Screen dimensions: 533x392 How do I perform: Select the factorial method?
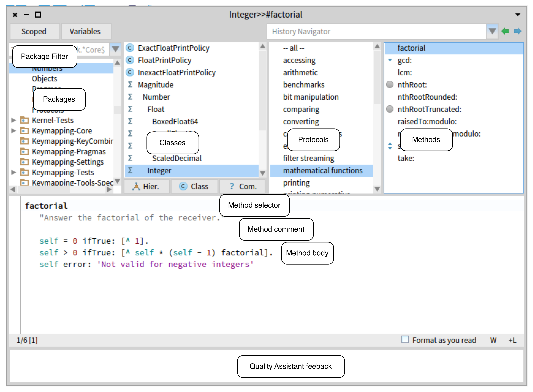point(412,48)
